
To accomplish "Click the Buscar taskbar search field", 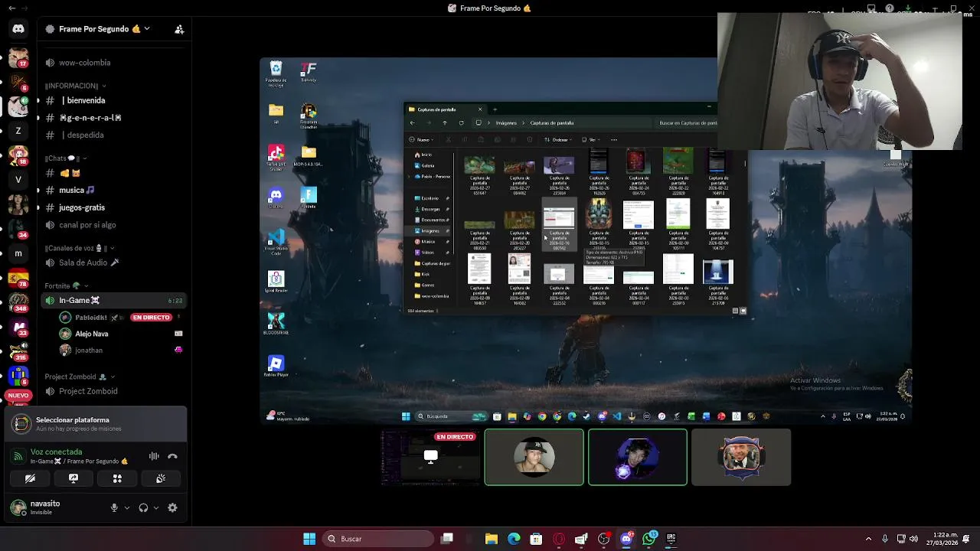I will click(x=377, y=539).
